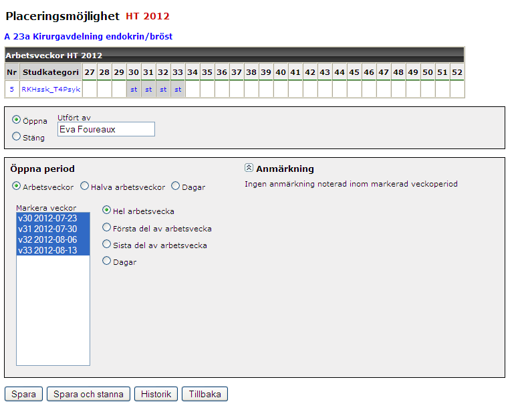
Task: Open row number 5 link
Action: pyautogui.click(x=12, y=89)
